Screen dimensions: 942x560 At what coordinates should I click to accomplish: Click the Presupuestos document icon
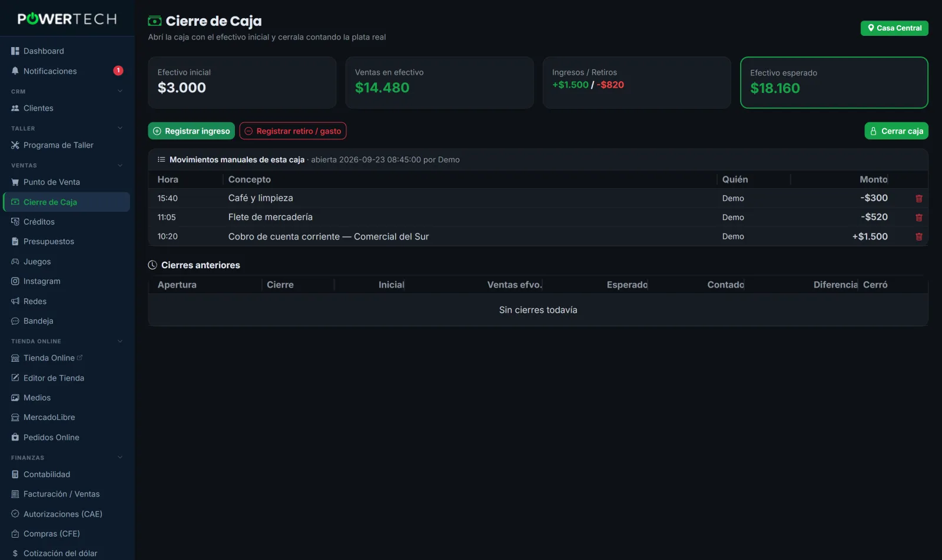pyautogui.click(x=15, y=242)
